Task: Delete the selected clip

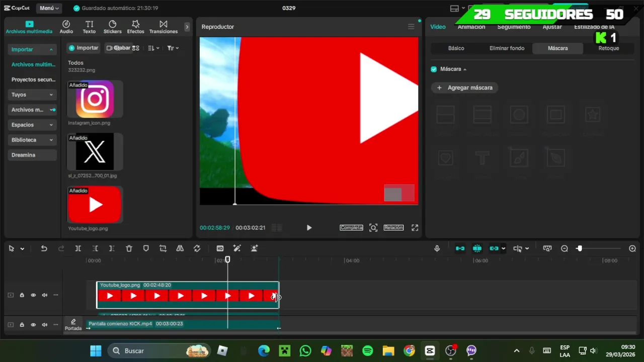Action: tap(129, 248)
